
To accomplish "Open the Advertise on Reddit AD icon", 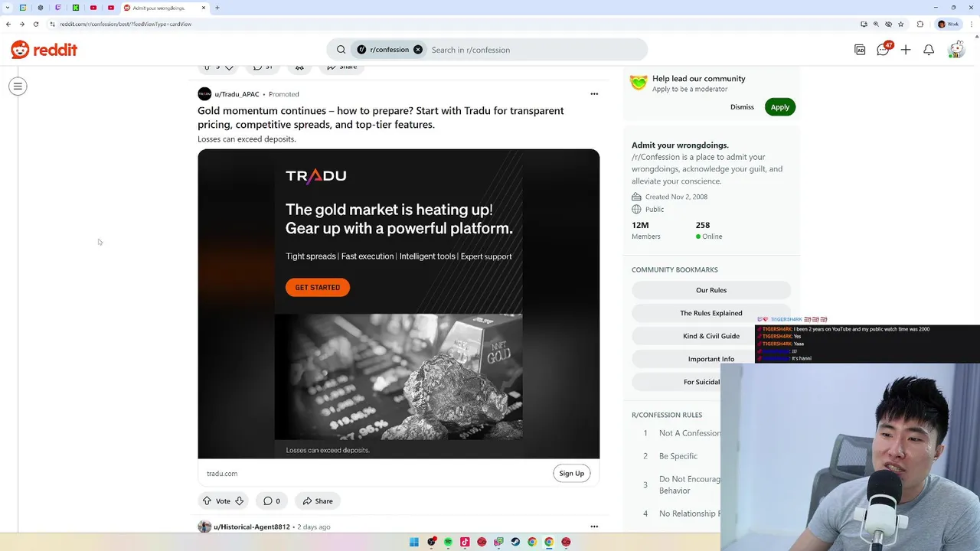I will click(x=860, y=50).
